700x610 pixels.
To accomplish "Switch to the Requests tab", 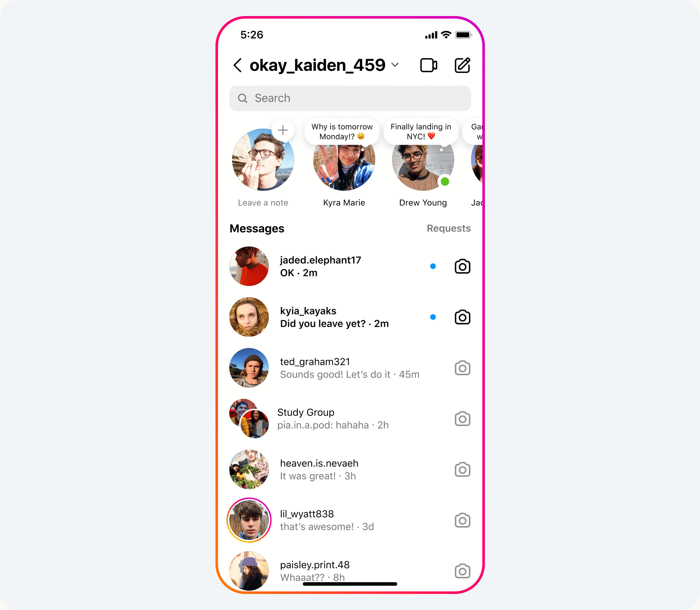I will pyautogui.click(x=448, y=229).
